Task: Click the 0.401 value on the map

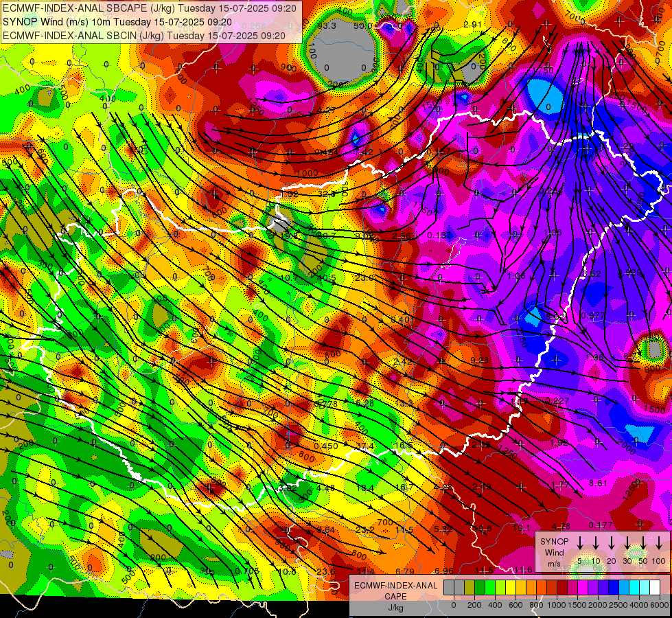Action: tap(402, 319)
